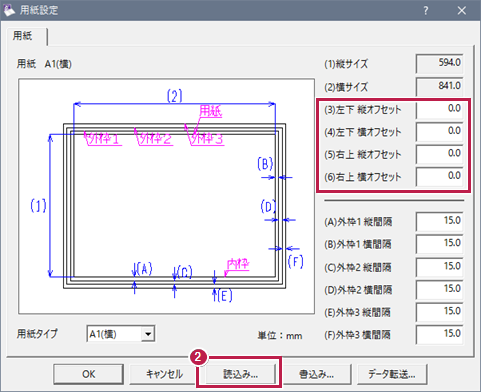Viewport: 481px width, 392px height.
Task: Click the app icon in the title bar
Action: click(9, 10)
